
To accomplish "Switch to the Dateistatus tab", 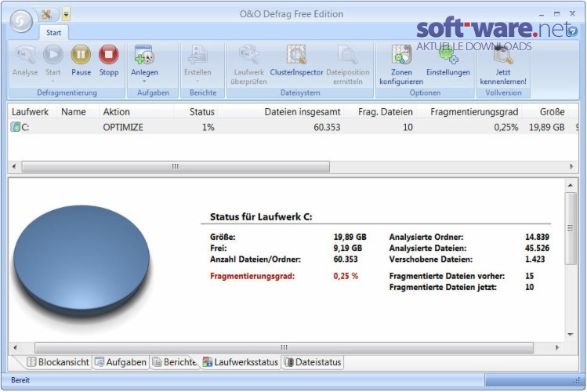I will click(313, 362).
